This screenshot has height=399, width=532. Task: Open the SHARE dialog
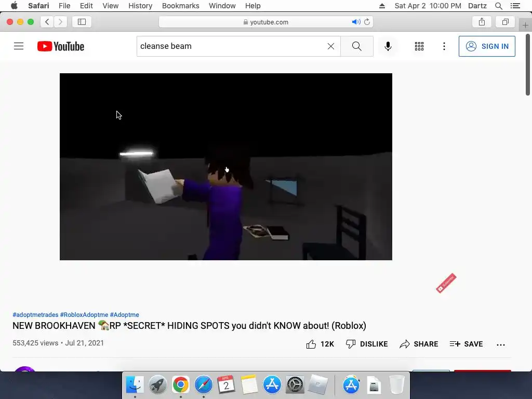click(419, 344)
